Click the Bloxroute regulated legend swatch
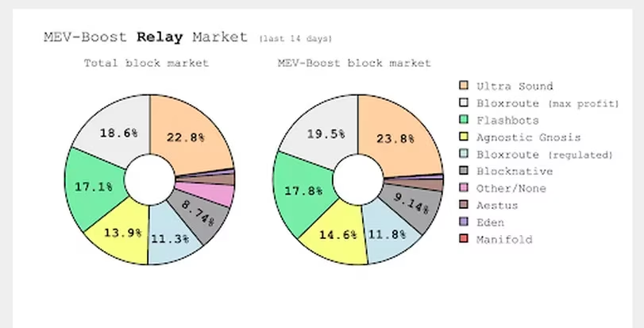This screenshot has width=644, height=328. (464, 154)
